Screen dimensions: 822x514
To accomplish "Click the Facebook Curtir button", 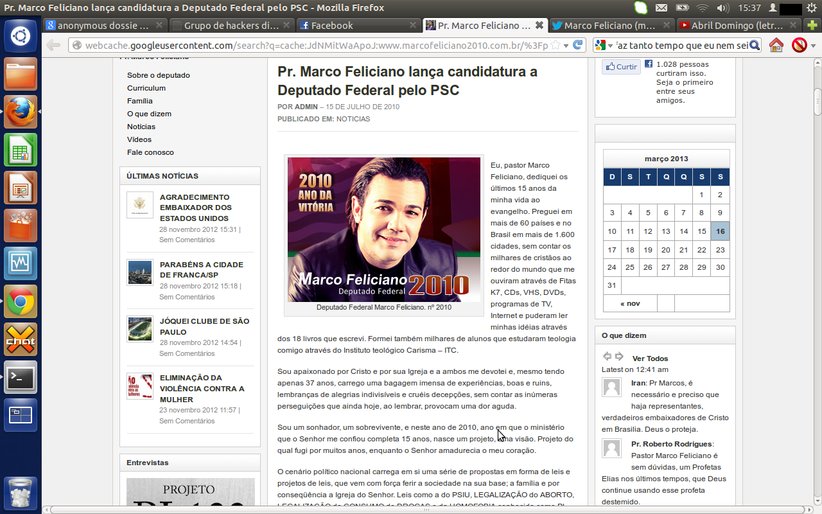I will coord(621,67).
